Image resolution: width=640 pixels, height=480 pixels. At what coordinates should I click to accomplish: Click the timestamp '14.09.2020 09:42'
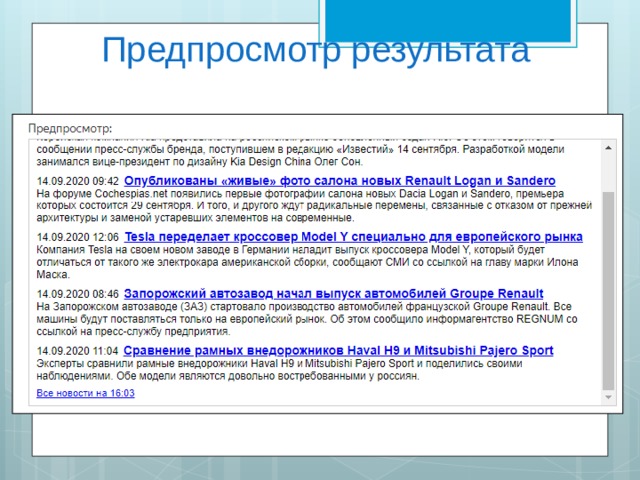[x=78, y=181]
